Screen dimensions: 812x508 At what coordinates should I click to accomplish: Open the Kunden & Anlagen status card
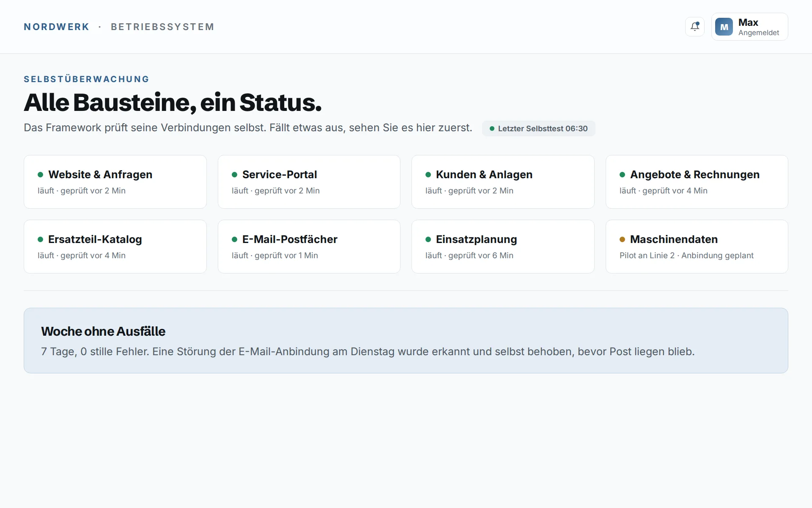(x=503, y=182)
